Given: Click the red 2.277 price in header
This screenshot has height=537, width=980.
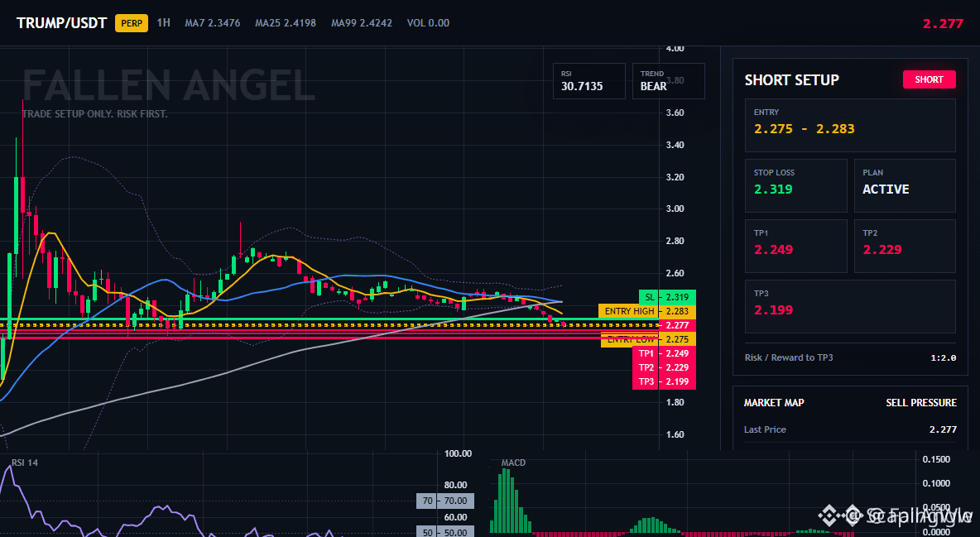Looking at the screenshot, I should [943, 24].
